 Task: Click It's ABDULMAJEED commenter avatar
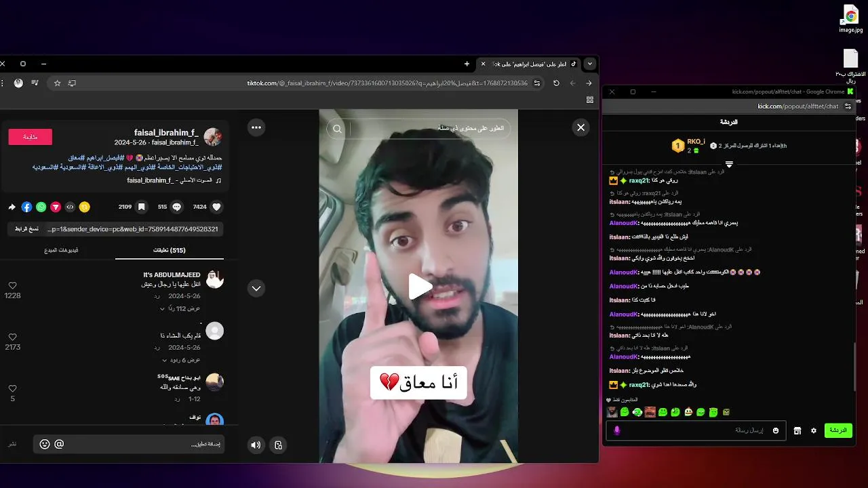click(x=214, y=279)
